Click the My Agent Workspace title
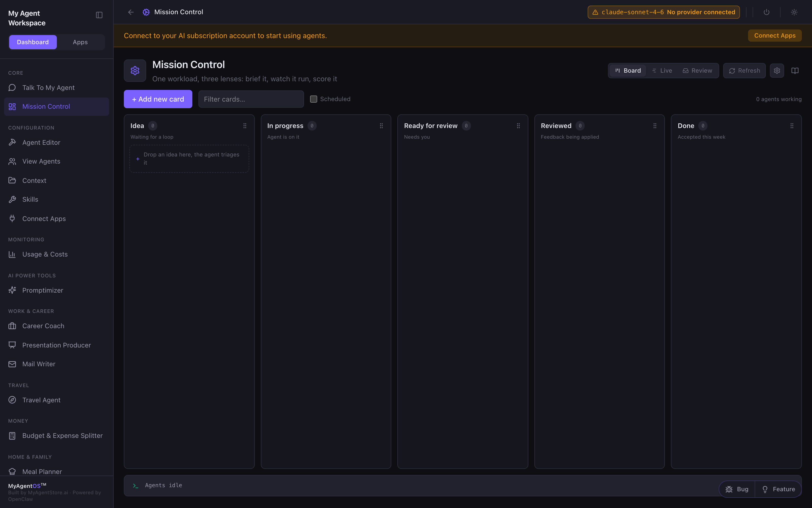 (27, 18)
